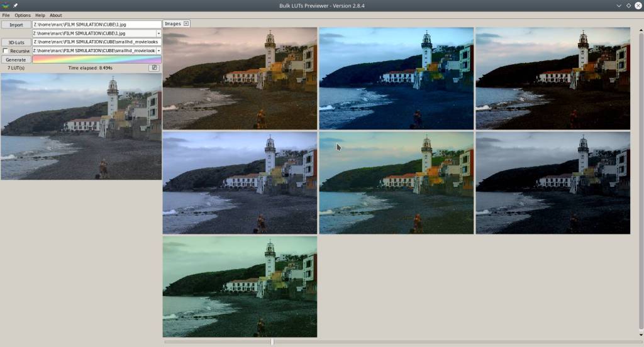Open the Options menu
This screenshot has height=347, width=644.
[23, 15]
